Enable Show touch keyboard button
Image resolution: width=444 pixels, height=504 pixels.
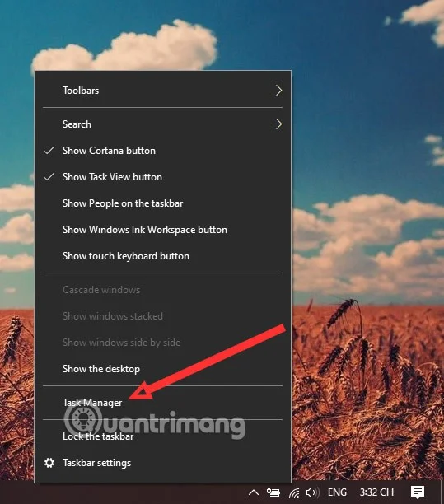point(162,256)
